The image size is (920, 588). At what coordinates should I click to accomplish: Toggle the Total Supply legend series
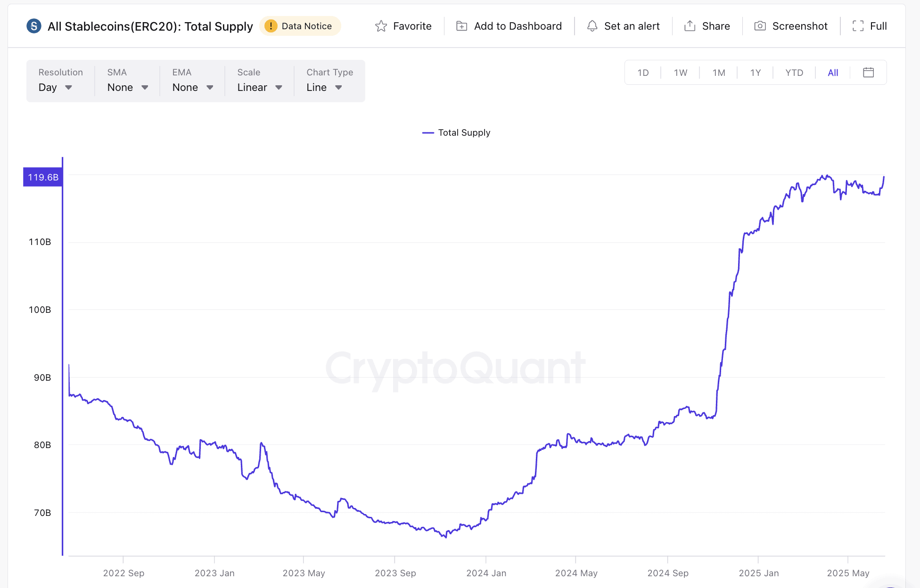(456, 133)
